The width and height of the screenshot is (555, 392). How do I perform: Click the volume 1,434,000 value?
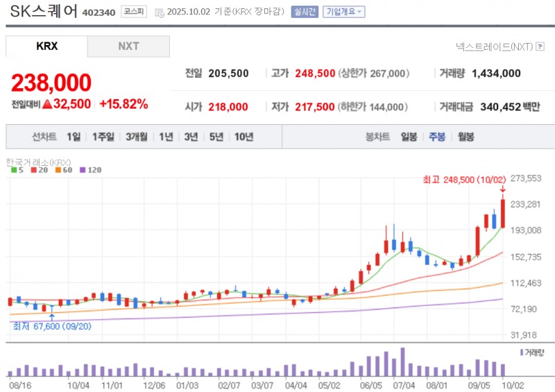(496, 74)
